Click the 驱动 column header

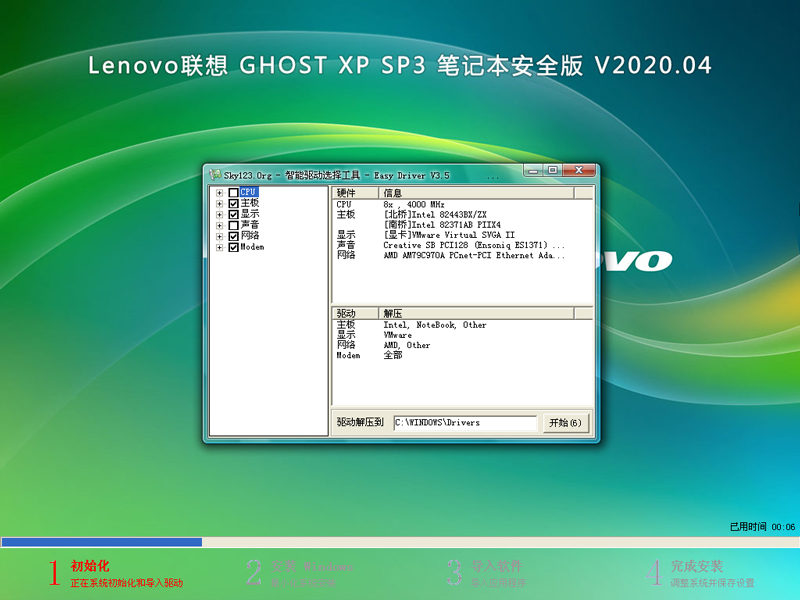pos(355,313)
